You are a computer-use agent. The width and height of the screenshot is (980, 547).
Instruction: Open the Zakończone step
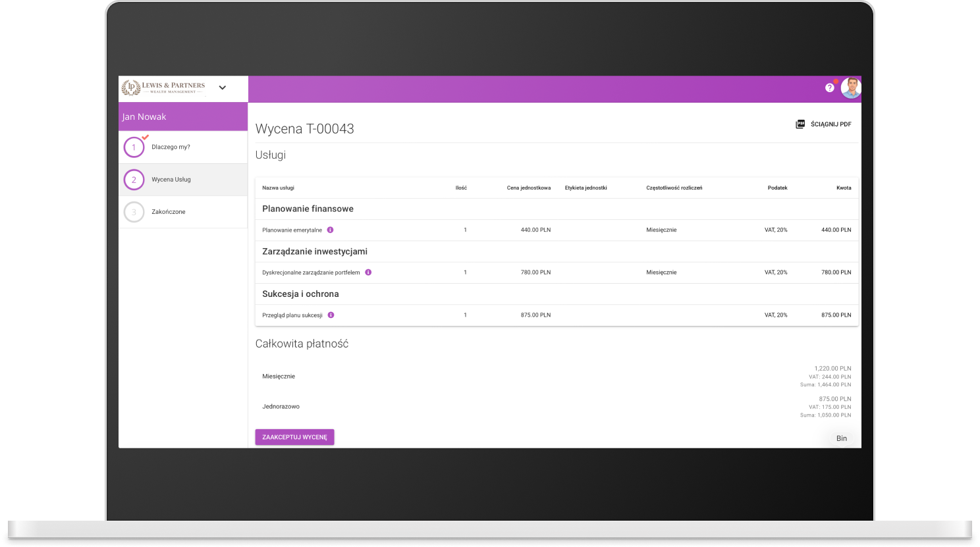169,211
